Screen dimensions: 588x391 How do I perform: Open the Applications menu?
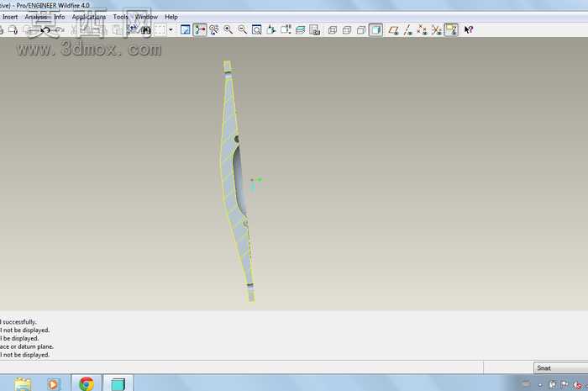(x=89, y=17)
